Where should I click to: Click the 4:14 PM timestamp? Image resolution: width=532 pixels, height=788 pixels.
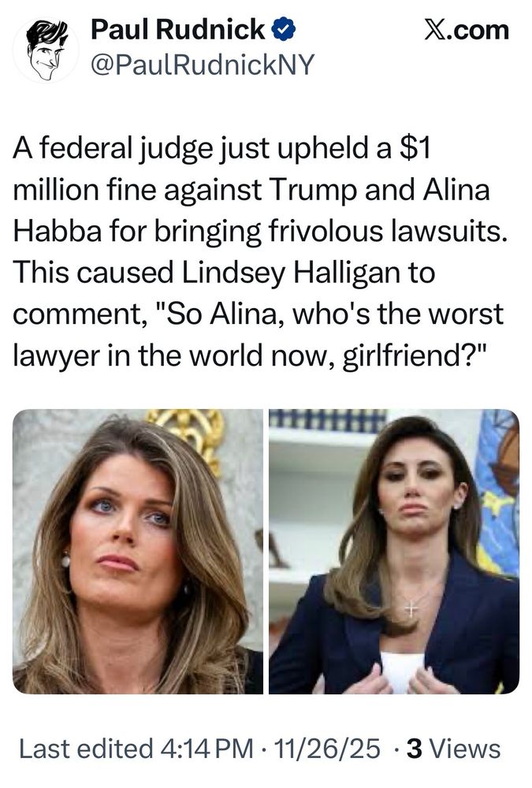click(206, 749)
